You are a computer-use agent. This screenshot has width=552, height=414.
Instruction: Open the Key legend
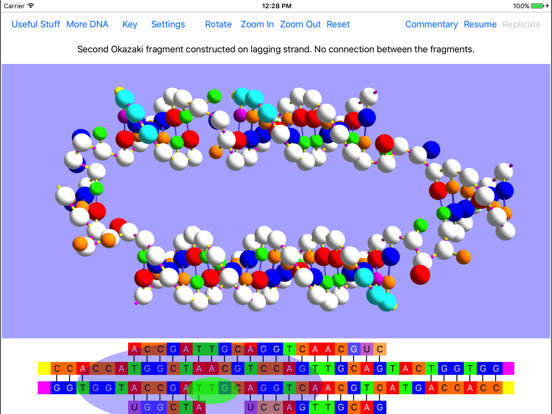(130, 24)
